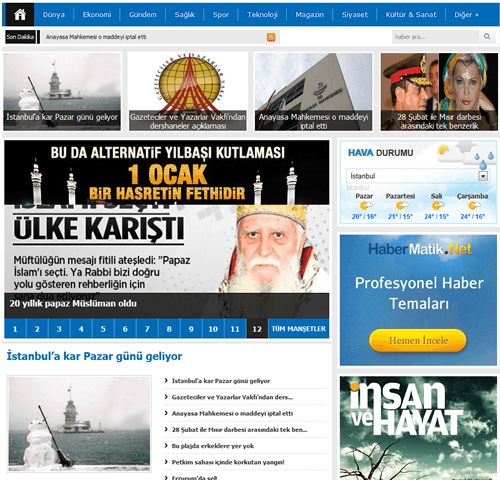Open the Anayasa Mahkemesi thumbnail story
The width and height of the screenshot is (500, 480).
[313, 92]
